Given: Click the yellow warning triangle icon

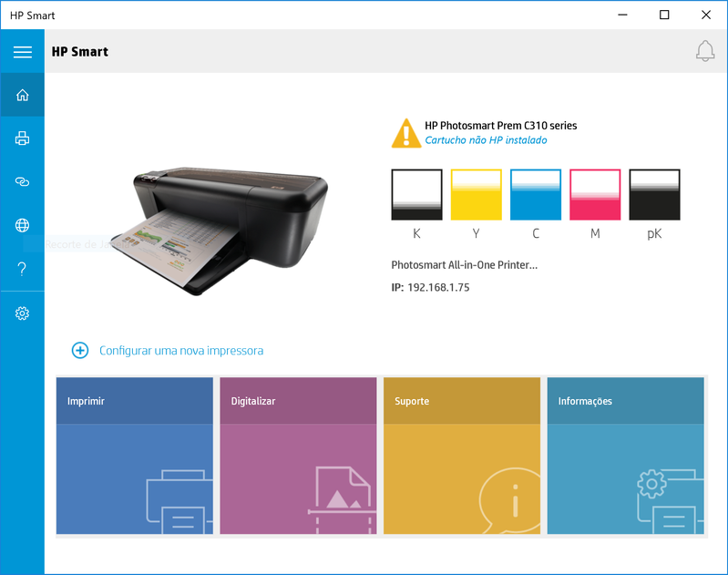Looking at the screenshot, I should [x=406, y=133].
